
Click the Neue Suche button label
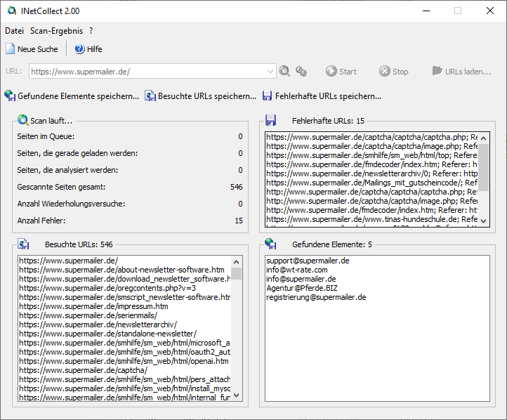click(38, 49)
